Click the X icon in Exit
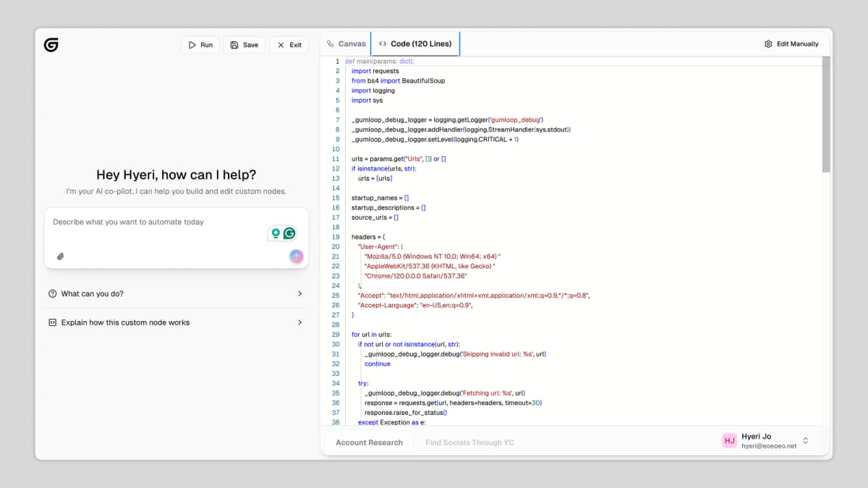 [281, 45]
